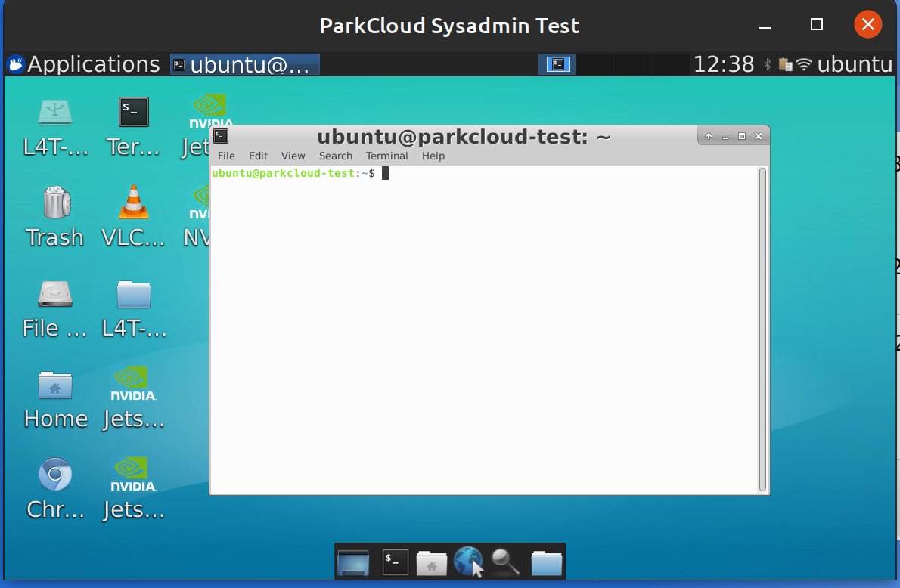The height and width of the screenshot is (588, 900).
Task: Open the clipboard manager tray icon
Action: click(785, 65)
